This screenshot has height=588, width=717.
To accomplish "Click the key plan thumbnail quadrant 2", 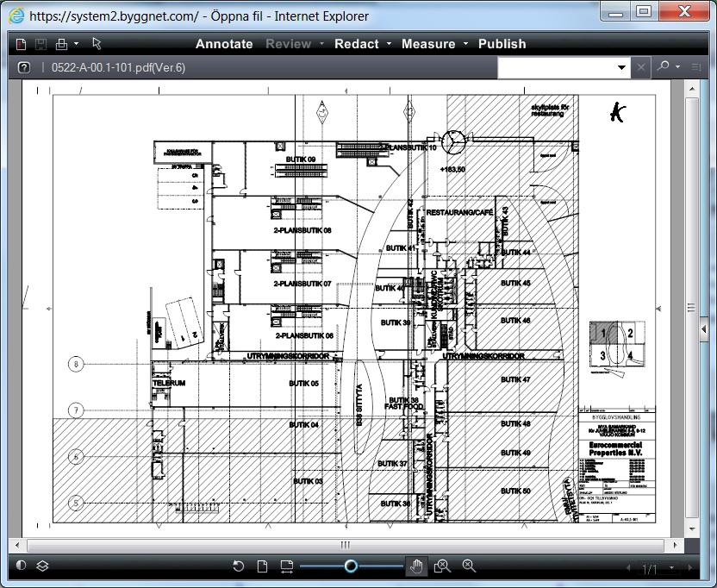I will point(631,333).
